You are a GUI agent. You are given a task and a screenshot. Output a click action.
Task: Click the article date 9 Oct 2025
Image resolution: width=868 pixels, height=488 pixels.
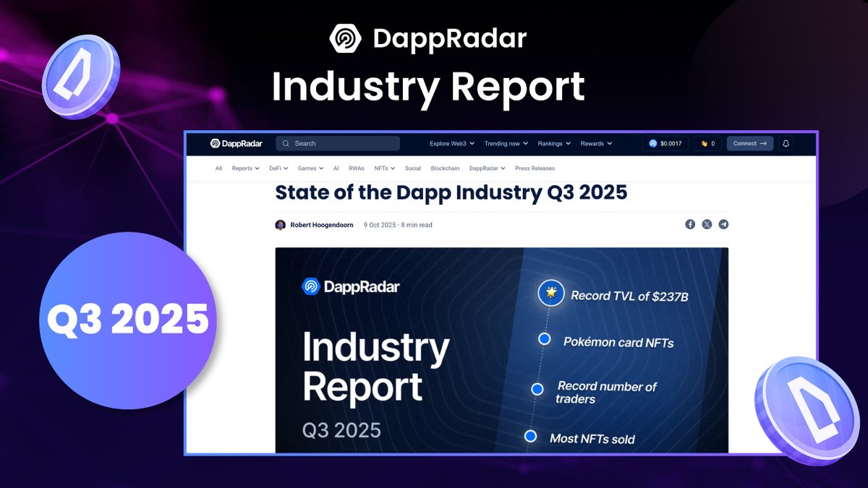(380, 225)
